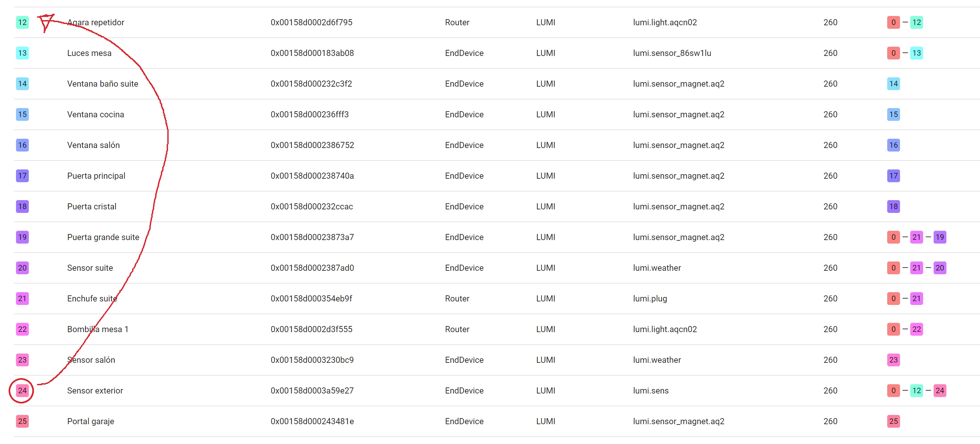980x444 pixels.
Task: Select the purple 19 row number badge
Action: point(22,237)
